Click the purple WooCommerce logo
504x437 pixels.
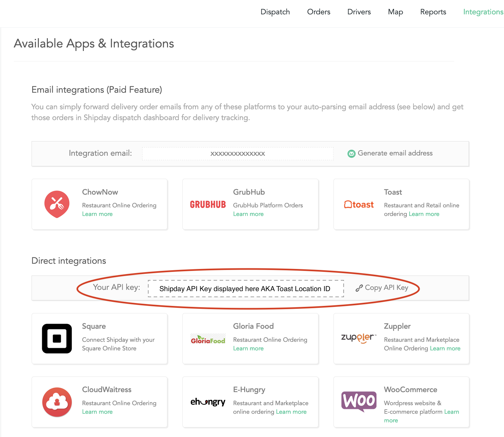click(359, 401)
